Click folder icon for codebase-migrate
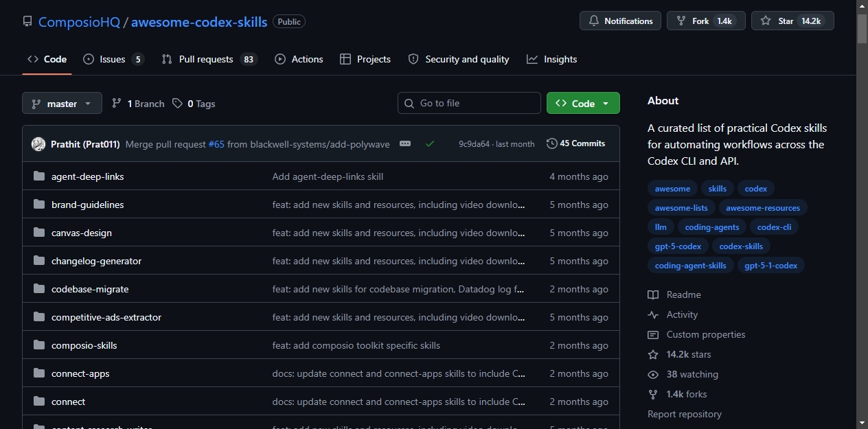 click(x=39, y=289)
